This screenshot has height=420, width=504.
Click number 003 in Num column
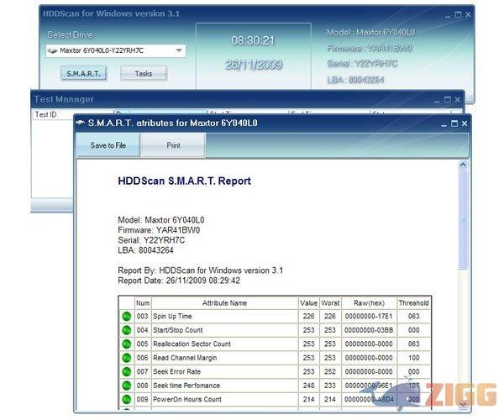pyautogui.click(x=143, y=316)
